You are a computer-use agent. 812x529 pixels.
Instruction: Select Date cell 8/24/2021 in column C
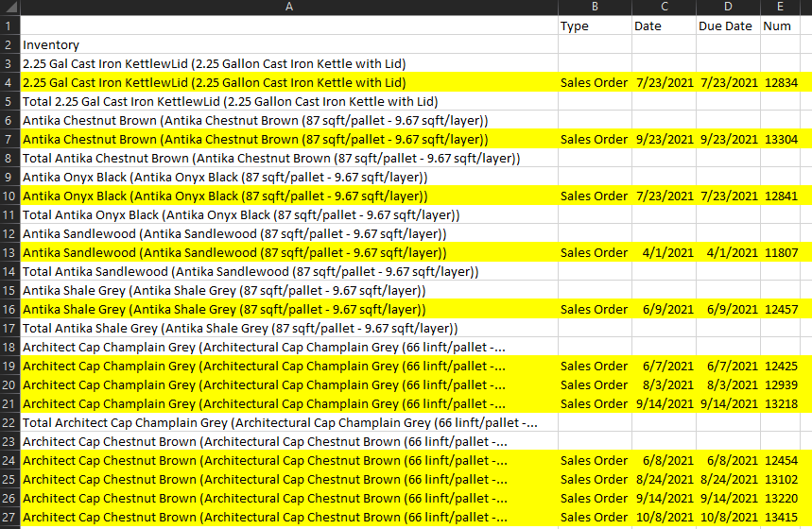click(x=664, y=479)
